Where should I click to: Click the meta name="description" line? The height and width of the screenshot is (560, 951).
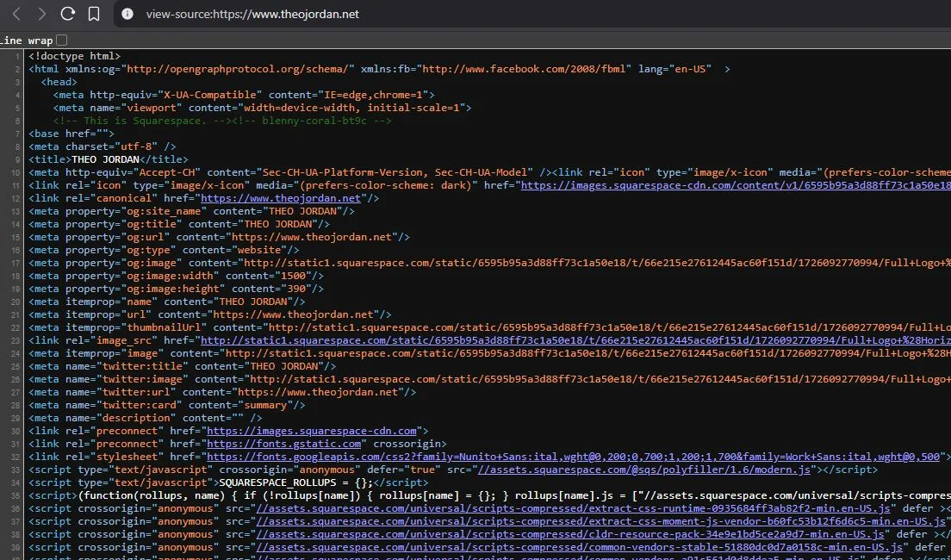coord(146,418)
